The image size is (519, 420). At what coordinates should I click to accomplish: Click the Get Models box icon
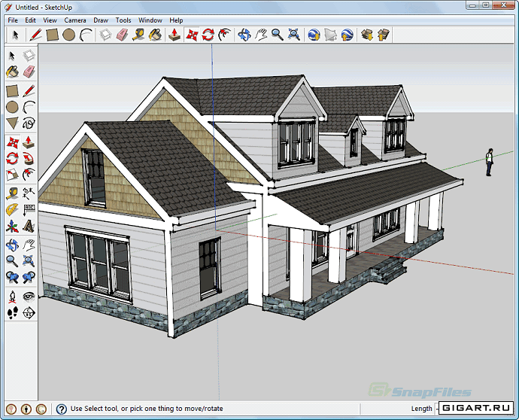(x=367, y=35)
